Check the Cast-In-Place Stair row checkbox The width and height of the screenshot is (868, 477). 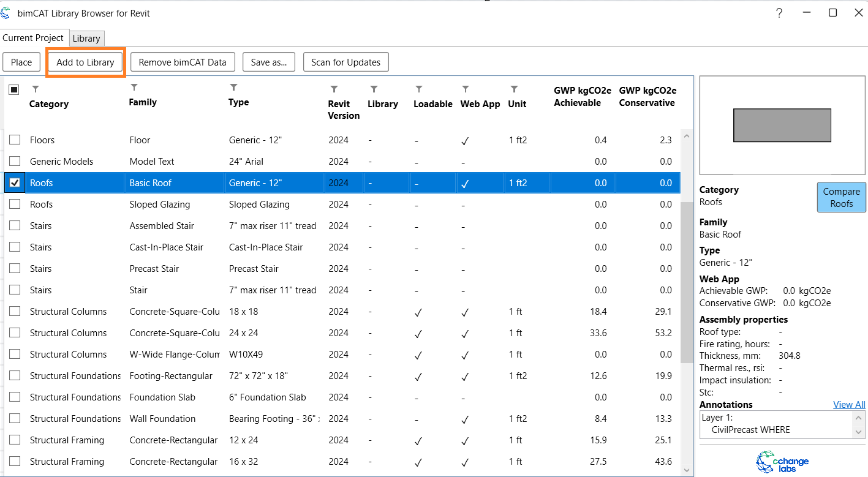[15, 247]
